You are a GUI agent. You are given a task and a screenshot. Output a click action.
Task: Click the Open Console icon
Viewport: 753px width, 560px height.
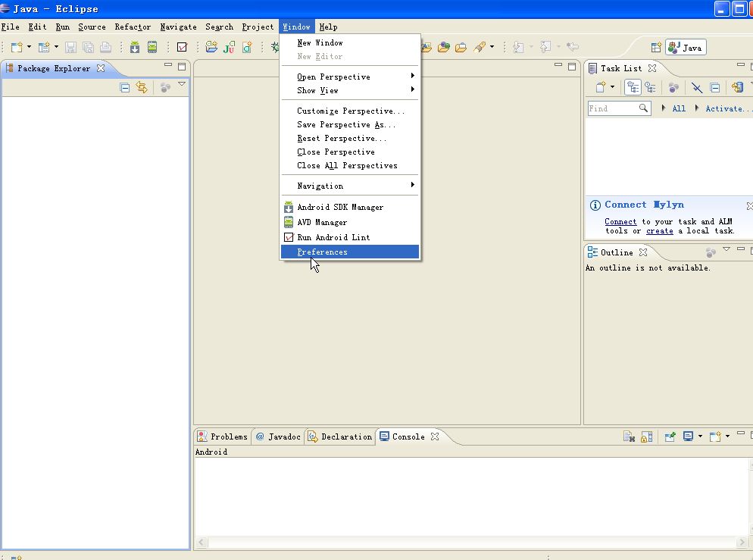pyautogui.click(x=715, y=436)
